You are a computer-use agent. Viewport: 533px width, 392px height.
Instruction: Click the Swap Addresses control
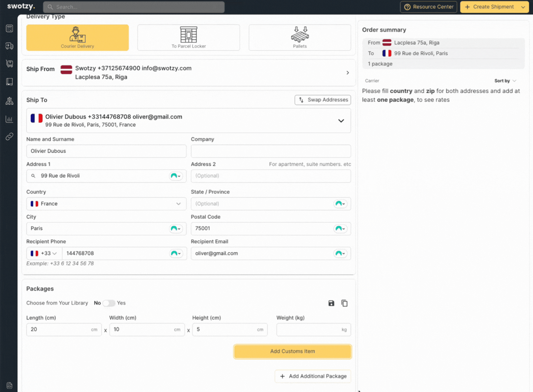click(322, 100)
